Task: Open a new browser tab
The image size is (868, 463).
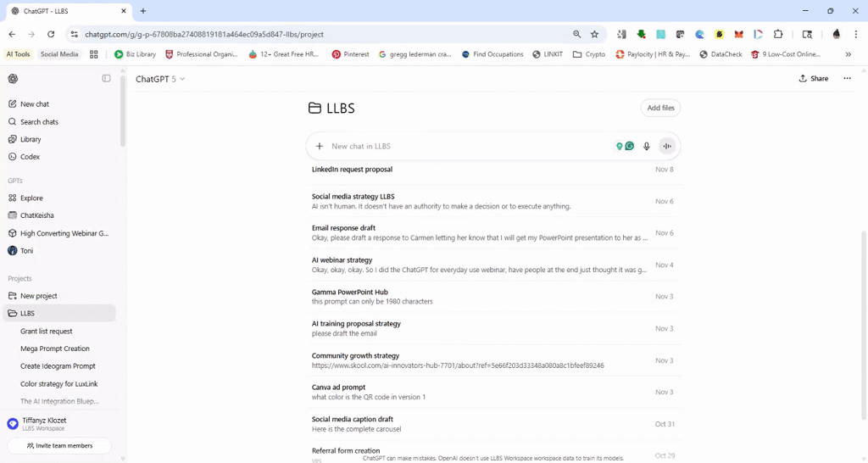Action: [x=142, y=10]
